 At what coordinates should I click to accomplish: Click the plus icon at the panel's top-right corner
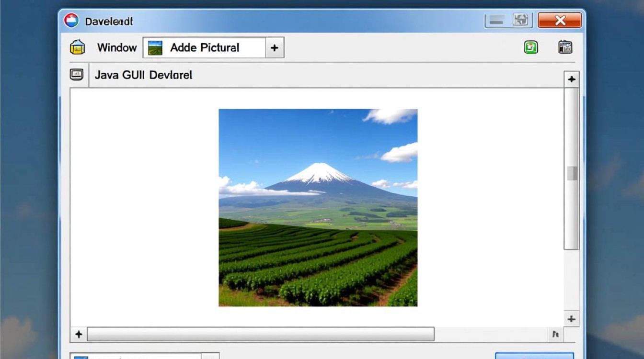coord(571,78)
